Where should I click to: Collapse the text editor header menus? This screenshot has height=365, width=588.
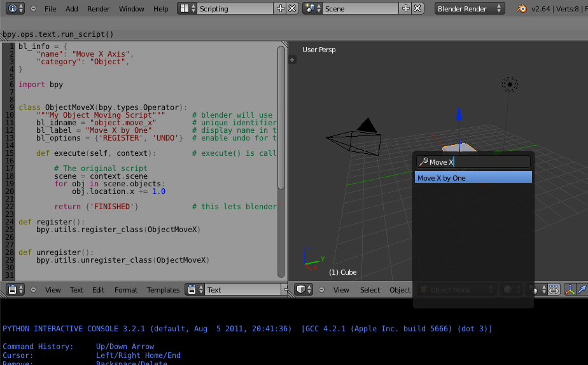[33, 290]
